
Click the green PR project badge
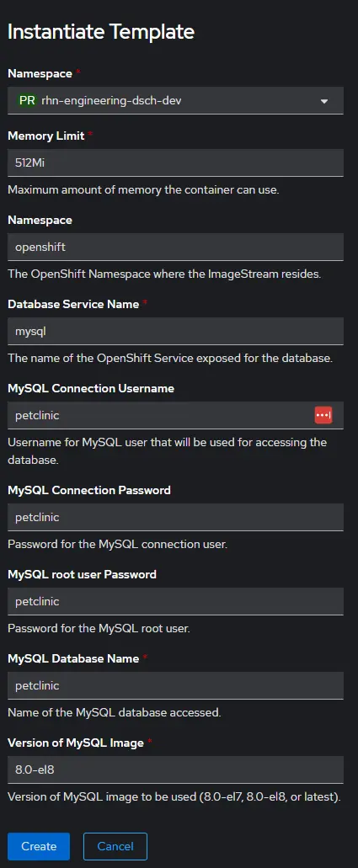point(27,101)
